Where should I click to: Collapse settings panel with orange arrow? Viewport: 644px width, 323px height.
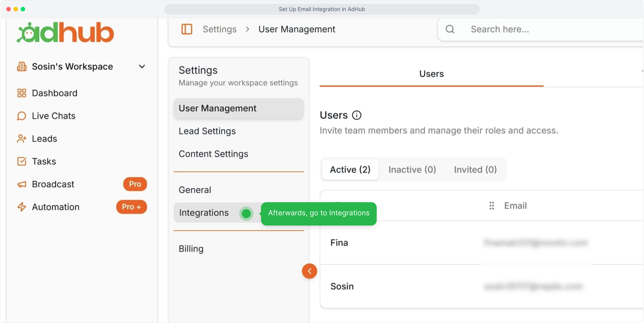[x=309, y=271]
